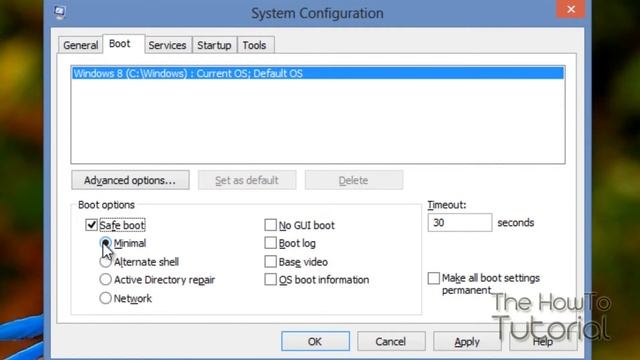Viewport: 640px width, 360px height.
Task: Open the Services tab
Action: [x=167, y=45]
